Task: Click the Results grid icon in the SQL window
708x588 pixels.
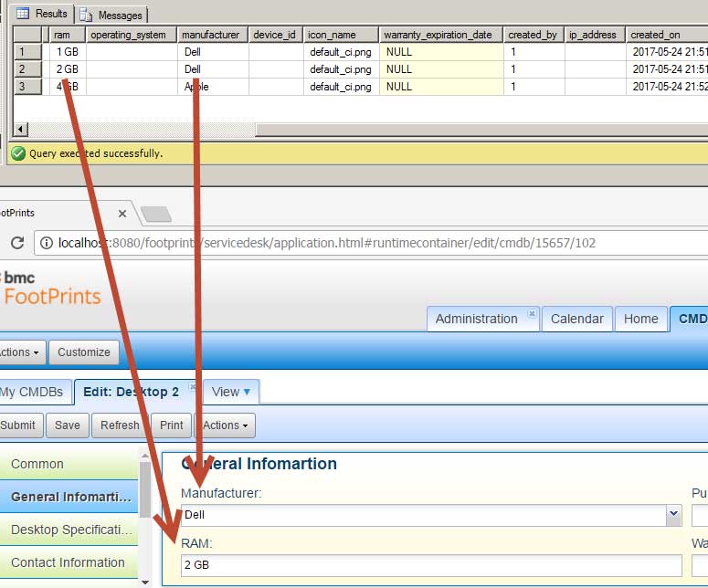Action: 23,14
